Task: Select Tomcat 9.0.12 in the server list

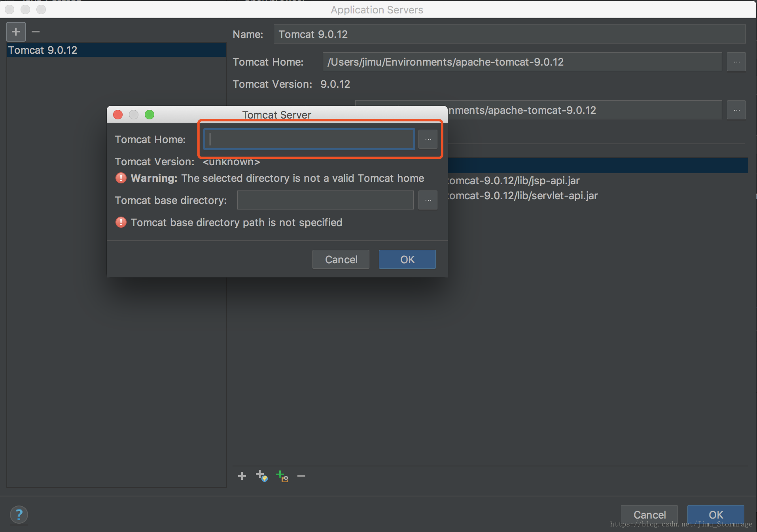Action: click(116, 50)
